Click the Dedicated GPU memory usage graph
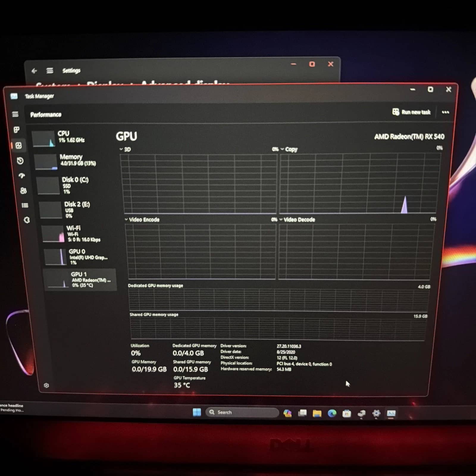Image resolution: width=476 pixels, height=476 pixels. 279,300
